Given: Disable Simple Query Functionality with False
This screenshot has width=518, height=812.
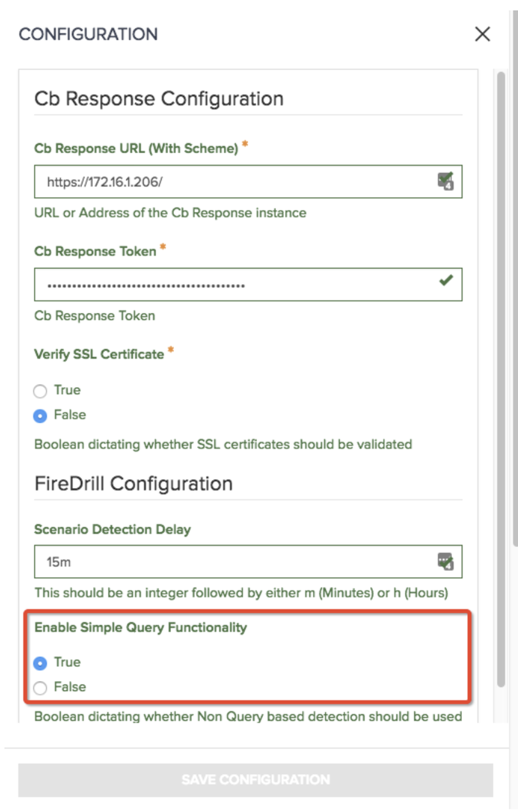Looking at the screenshot, I should click(40, 688).
